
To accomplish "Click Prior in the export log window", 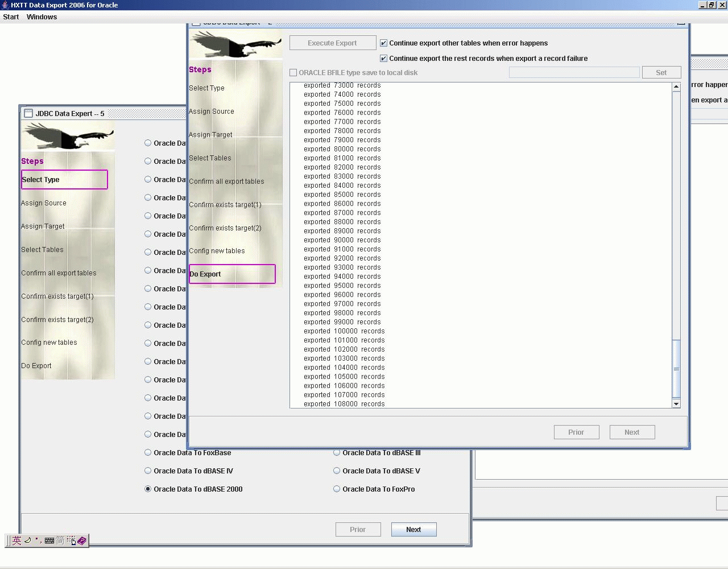I will 576,432.
